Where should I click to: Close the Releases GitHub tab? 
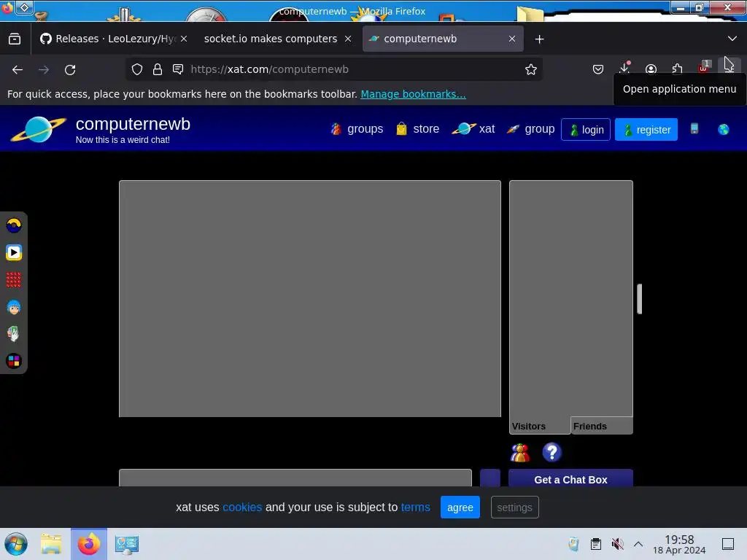pos(184,39)
